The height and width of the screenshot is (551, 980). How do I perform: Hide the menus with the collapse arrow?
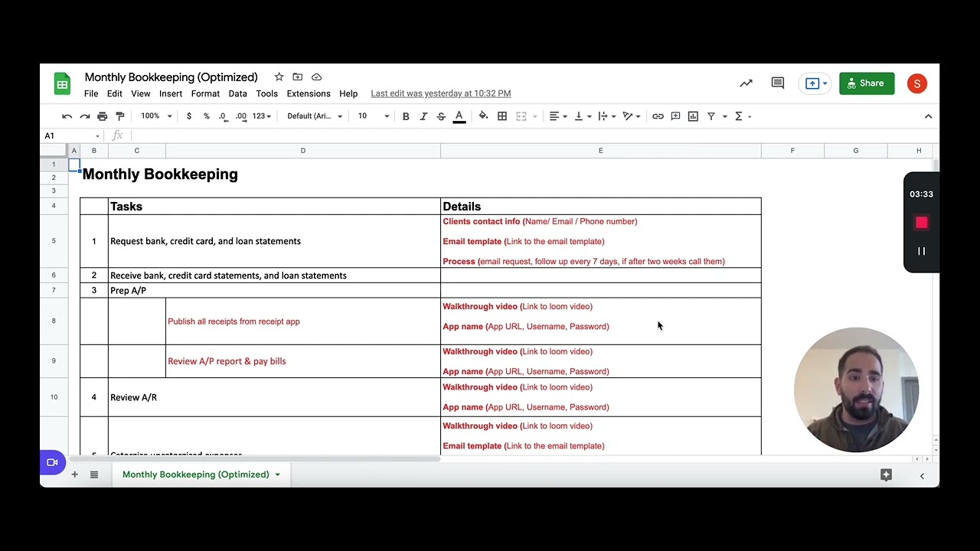pyautogui.click(x=928, y=116)
